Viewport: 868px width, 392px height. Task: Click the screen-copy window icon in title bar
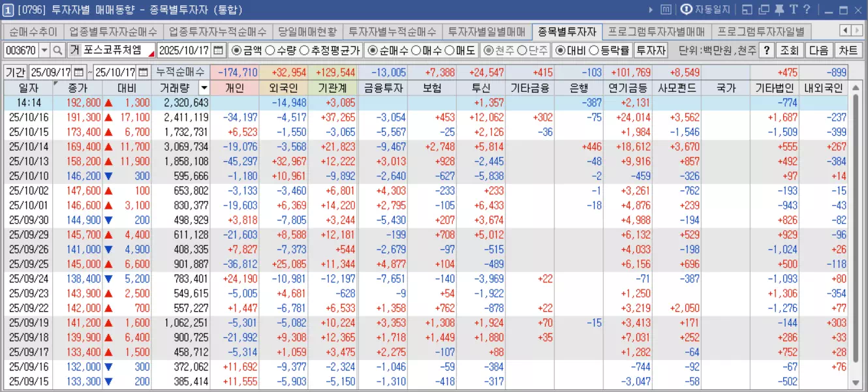pyautogui.click(x=764, y=8)
